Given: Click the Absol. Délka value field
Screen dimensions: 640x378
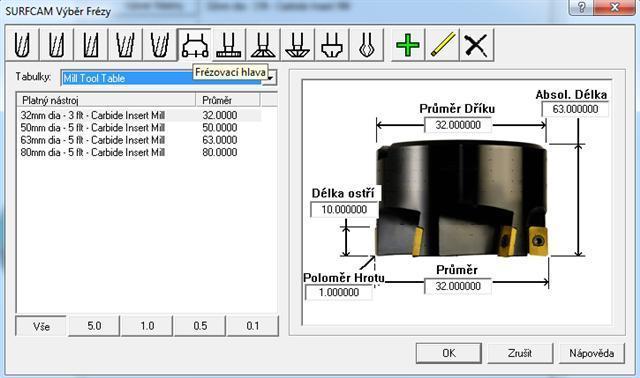Looking at the screenshot, I should [575, 109].
